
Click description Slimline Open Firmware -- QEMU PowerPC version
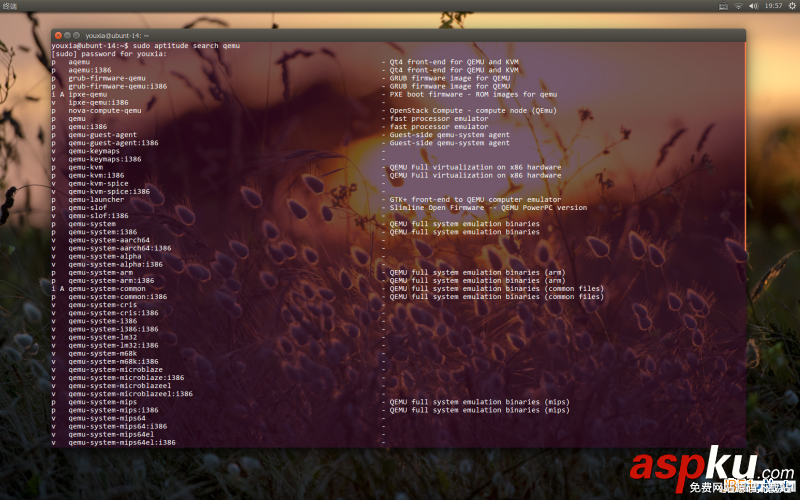[488, 208]
